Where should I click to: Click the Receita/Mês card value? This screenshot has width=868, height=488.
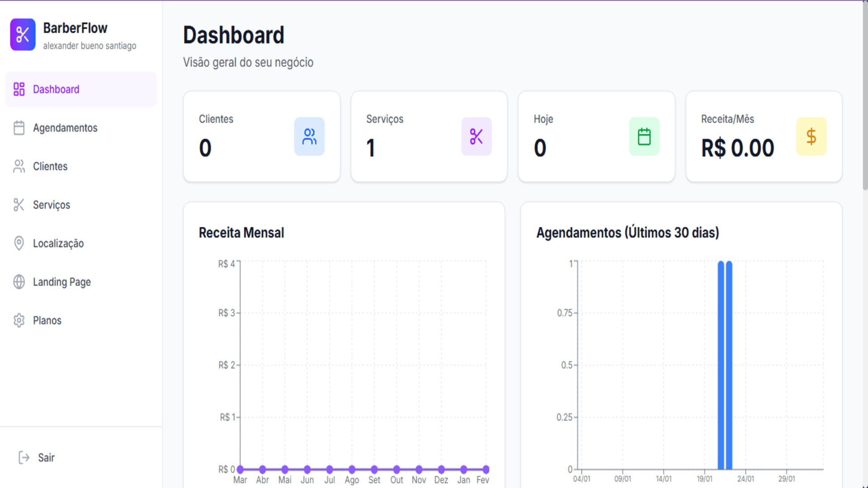tap(737, 148)
